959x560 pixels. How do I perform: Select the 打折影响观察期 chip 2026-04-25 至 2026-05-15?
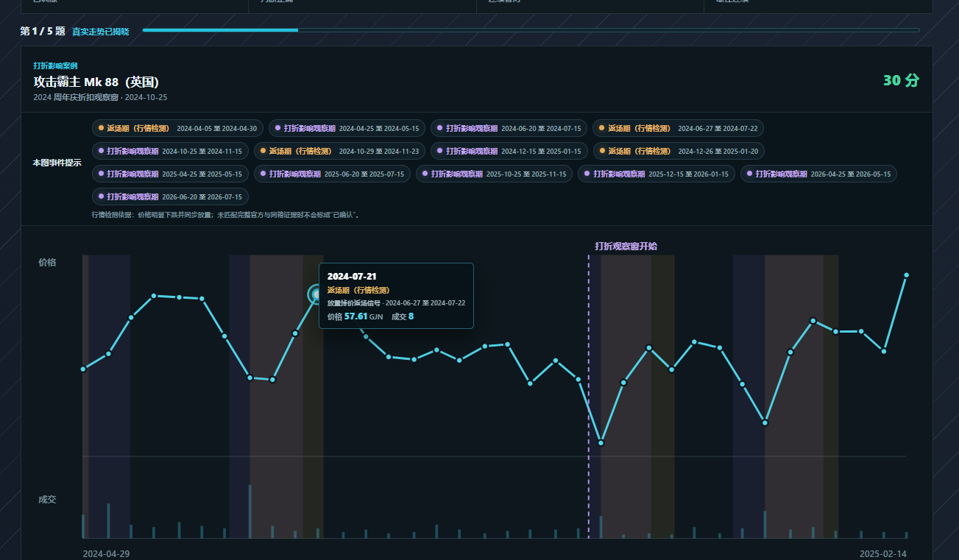[818, 174]
